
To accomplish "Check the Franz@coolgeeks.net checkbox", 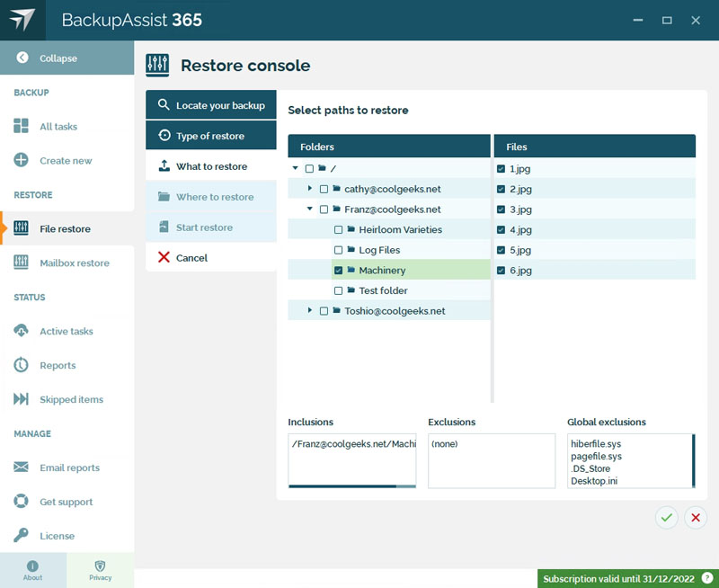I will point(324,209).
